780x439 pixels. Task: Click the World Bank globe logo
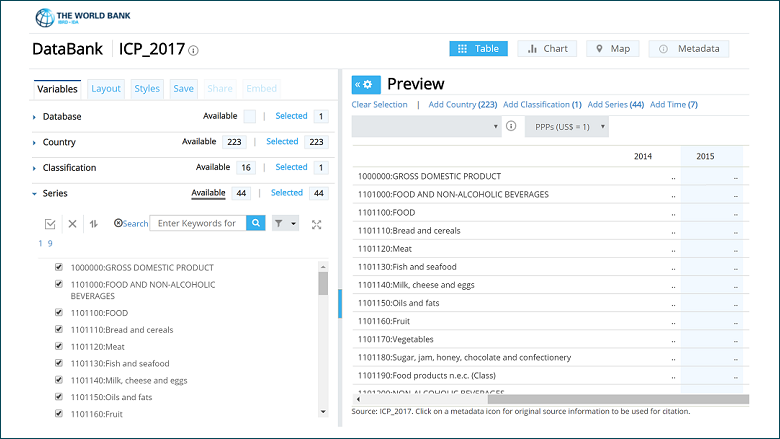pyautogui.click(x=45, y=18)
